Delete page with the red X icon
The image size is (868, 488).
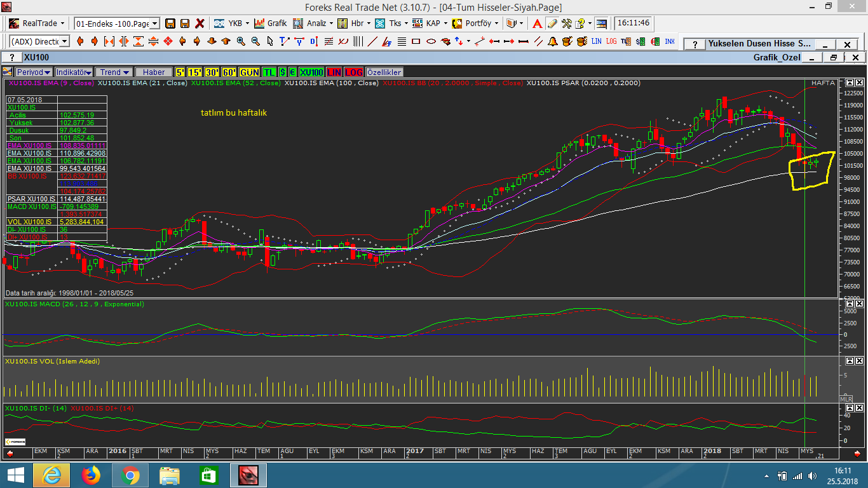pyautogui.click(x=200, y=24)
